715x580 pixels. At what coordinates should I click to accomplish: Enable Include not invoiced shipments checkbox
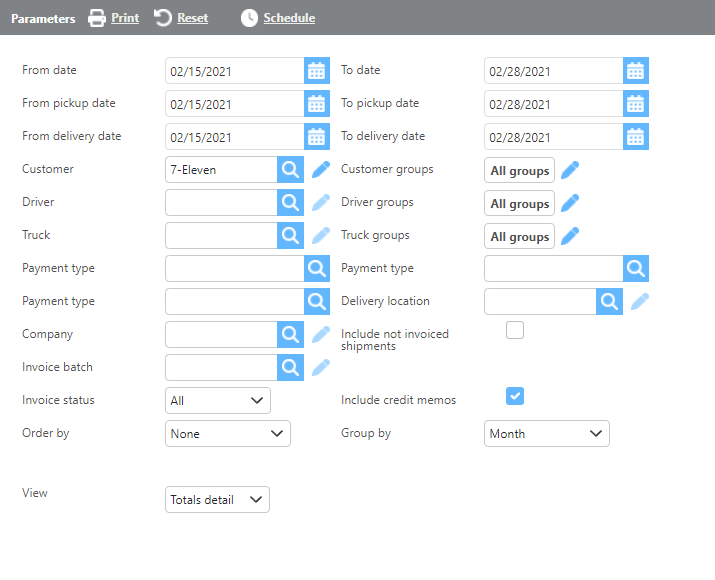[515, 331]
